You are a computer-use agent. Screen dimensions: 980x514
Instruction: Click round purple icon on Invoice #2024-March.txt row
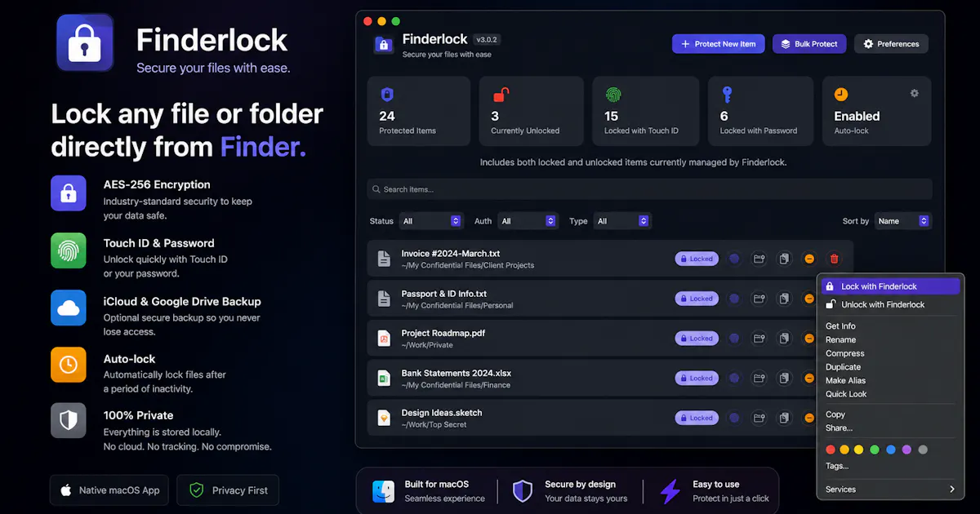pyautogui.click(x=734, y=259)
